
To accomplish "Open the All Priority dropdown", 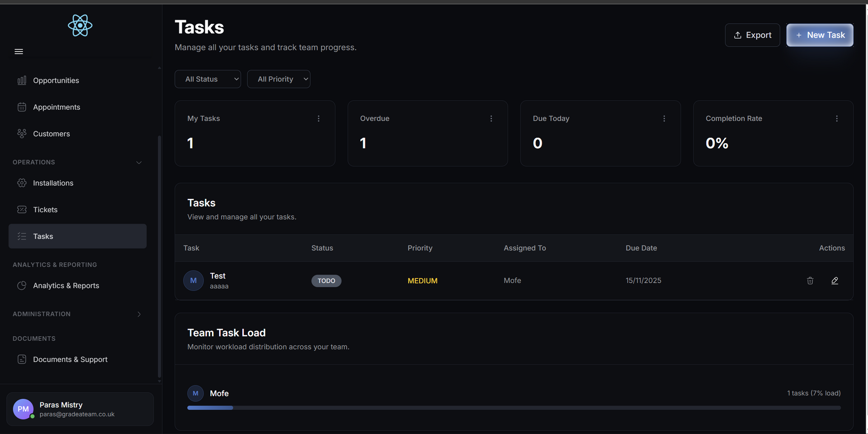I will tap(278, 79).
